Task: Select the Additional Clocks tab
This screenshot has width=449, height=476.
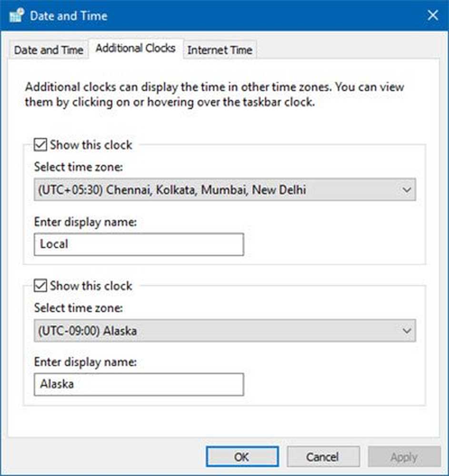Action: (x=136, y=48)
